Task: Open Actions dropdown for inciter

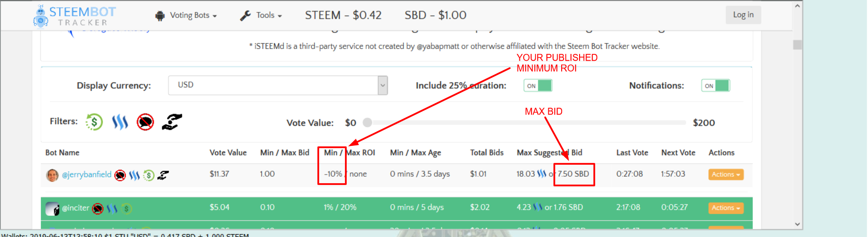Action: point(726,208)
